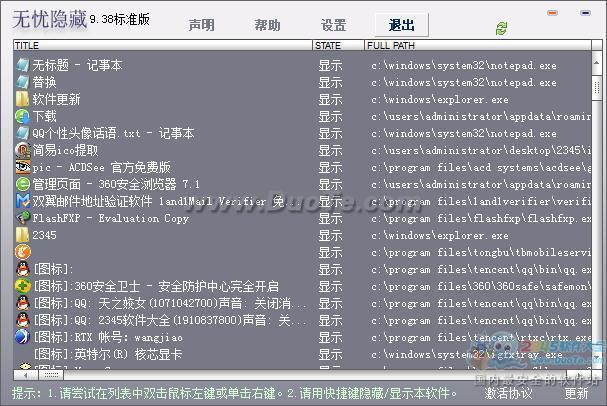Select the 替换 row title

click(x=44, y=82)
